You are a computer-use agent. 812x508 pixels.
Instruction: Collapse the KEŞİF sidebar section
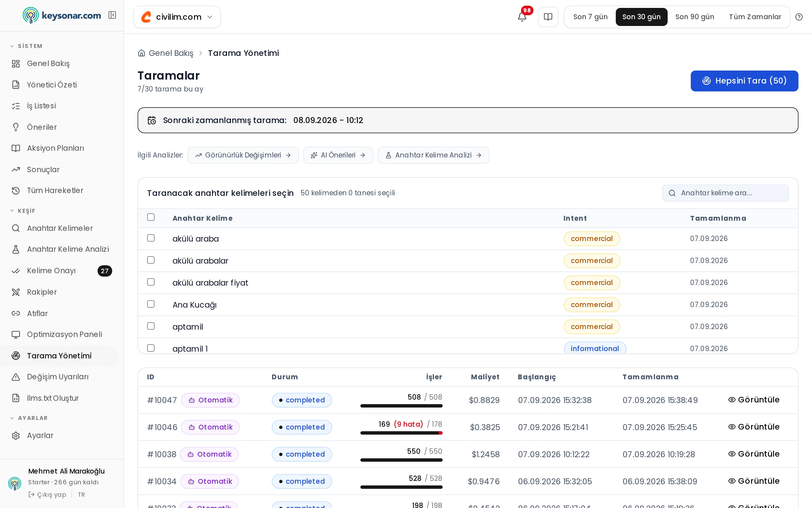[x=23, y=211]
